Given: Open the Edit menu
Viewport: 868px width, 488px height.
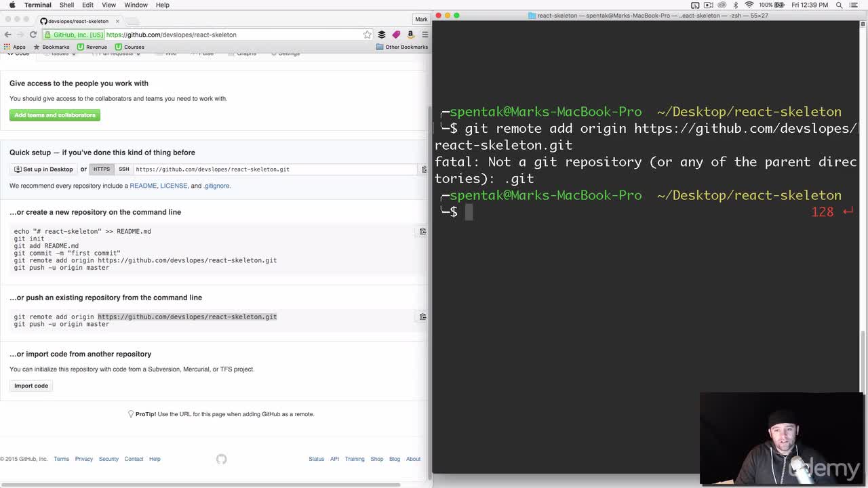Looking at the screenshot, I should [x=87, y=5].
